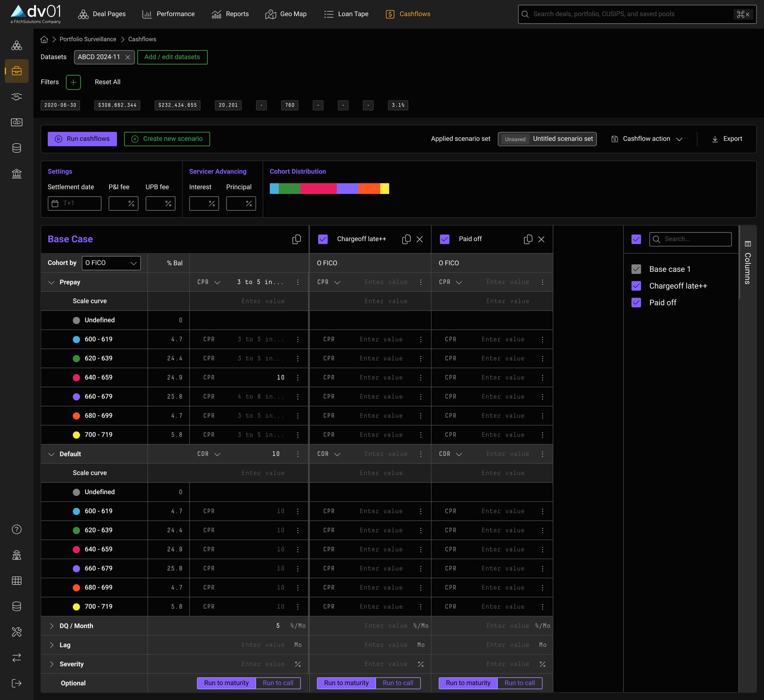Click the sidebar logout icon
The image size is (764, 700).
click(x=17, y=683)
